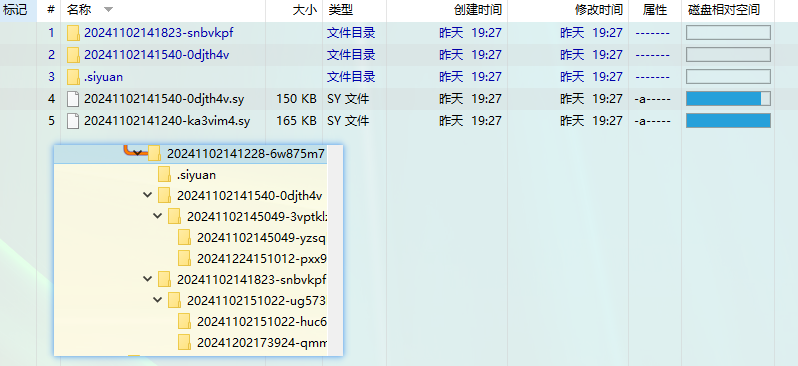This screenshot has width=798, height=366.
Task: Collapse tree node 20241102151022-ug573 via chevron
Action: (158, 300)
